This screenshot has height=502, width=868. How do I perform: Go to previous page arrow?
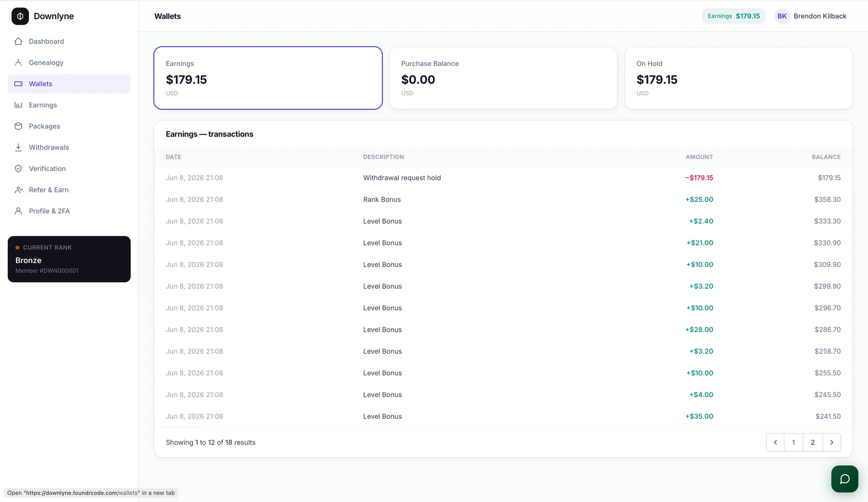[775, 442]
